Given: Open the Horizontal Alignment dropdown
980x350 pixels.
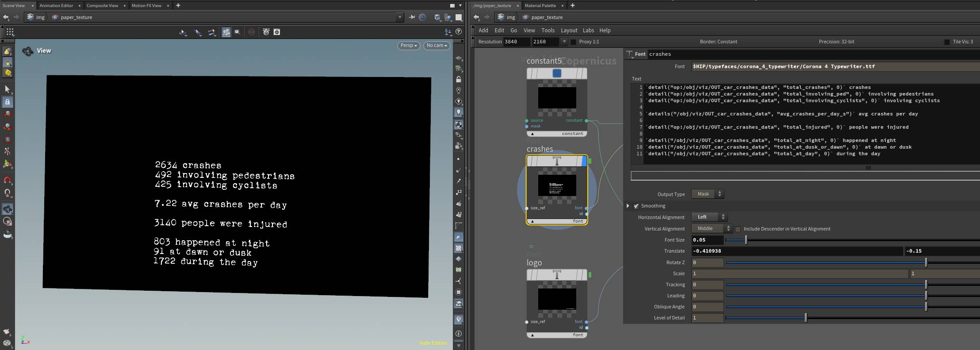Looking at the screenshot, I should click(709, 217).
